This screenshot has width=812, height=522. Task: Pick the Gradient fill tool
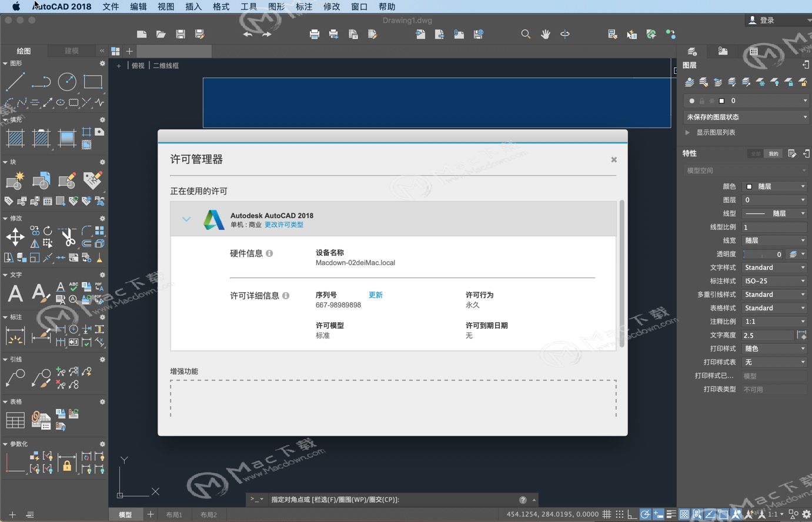pyautogui.click(x=67, y=139)
